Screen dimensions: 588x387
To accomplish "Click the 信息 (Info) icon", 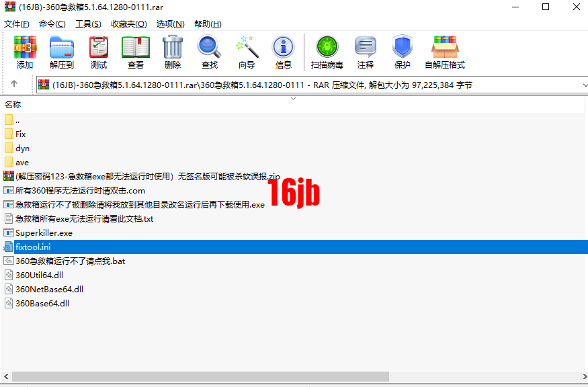I will point(283,52).
